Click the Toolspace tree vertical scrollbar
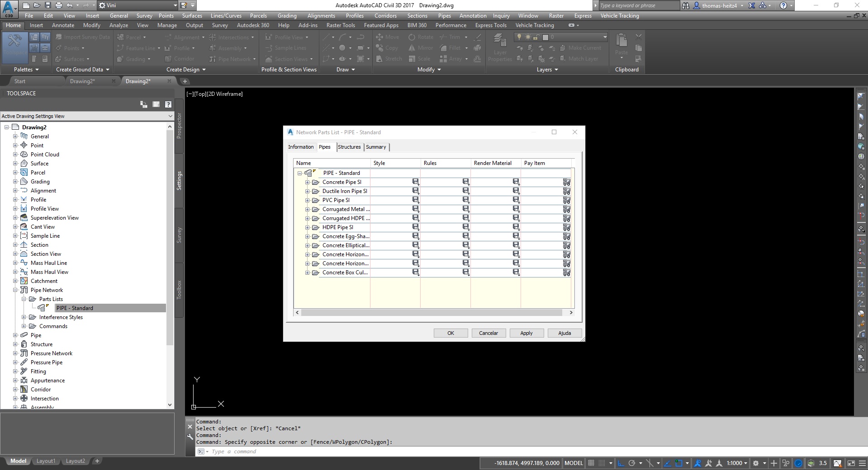 coord(170,239)
